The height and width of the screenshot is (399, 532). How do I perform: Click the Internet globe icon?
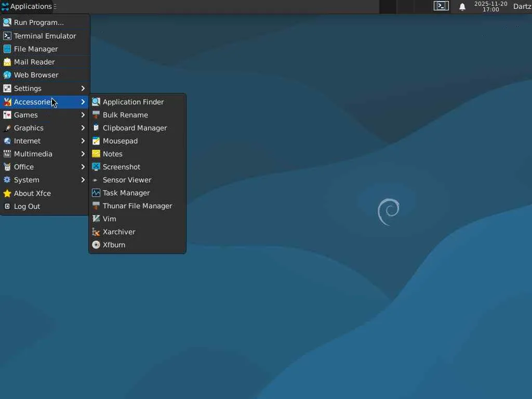pos(7,141)
